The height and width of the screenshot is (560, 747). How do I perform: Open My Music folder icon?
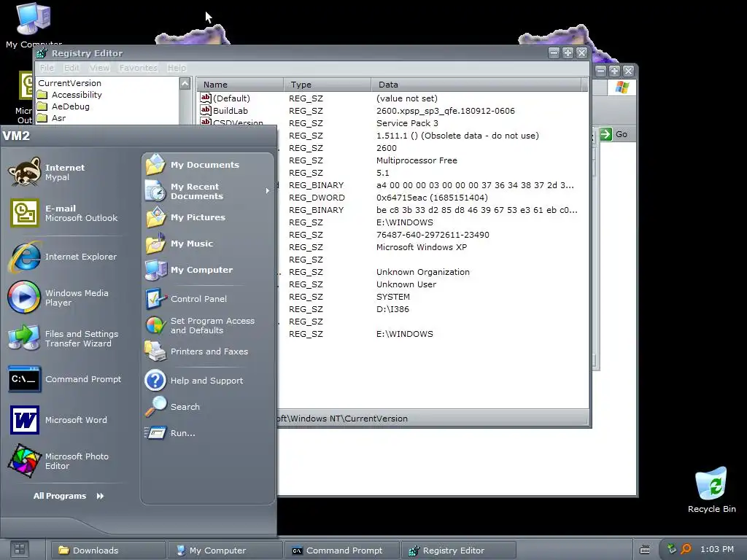pyautogui.click(x=155, y=244)
